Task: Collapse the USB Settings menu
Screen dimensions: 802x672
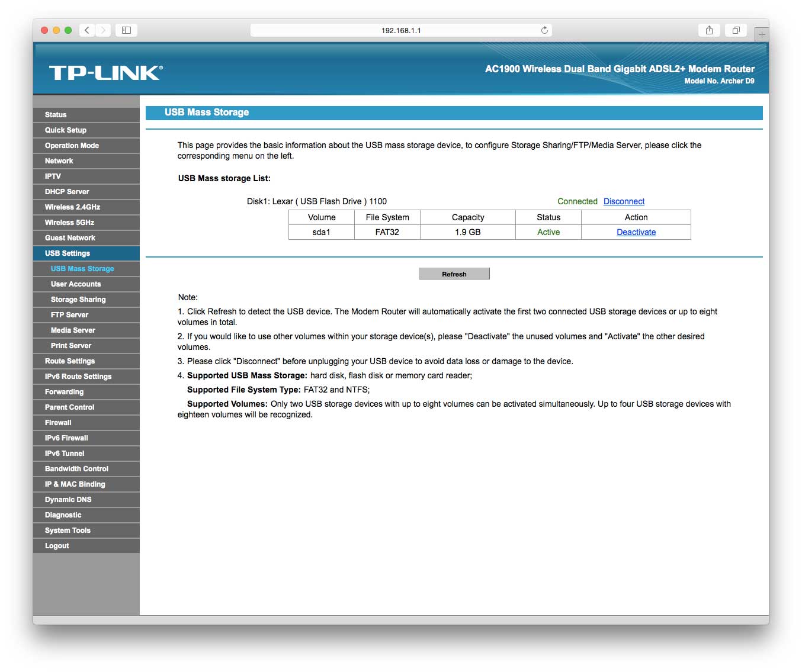Action: pyautogui.click(x=86, y=253)
